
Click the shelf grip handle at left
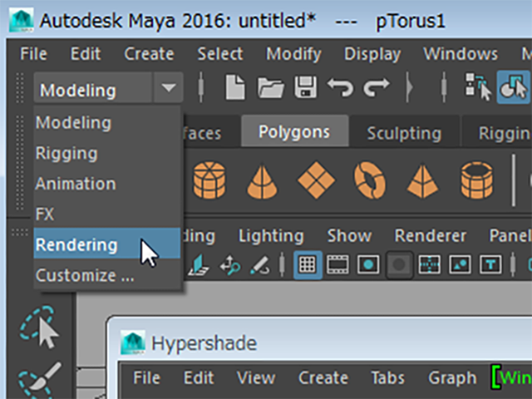[19, 163]
